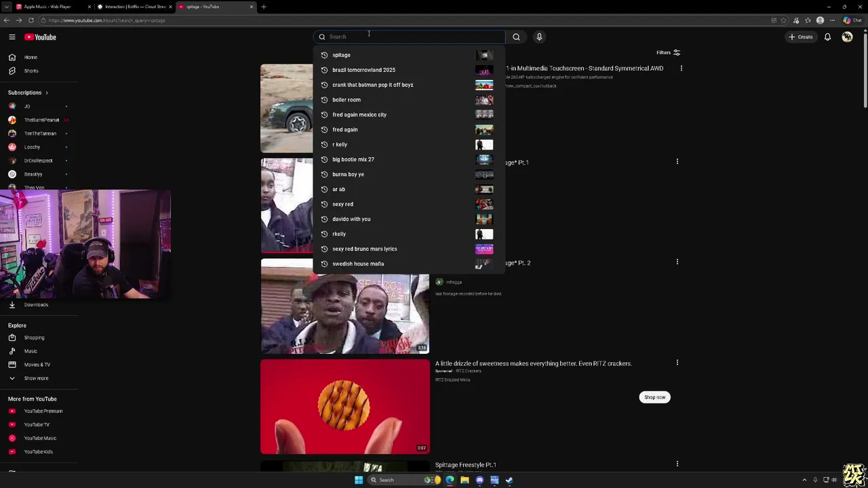Expand the Subscriptions section chevron
This screenshot has width=868, height=488.
(x=46, y=92)
